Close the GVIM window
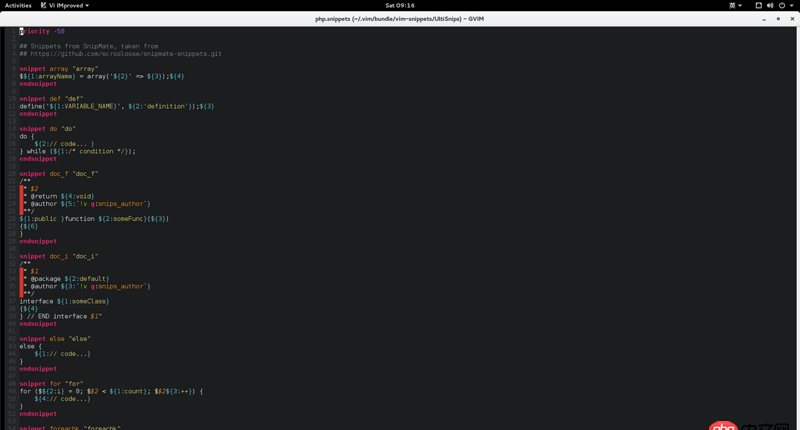Screen dimensions: 800x430 [792, 19]
